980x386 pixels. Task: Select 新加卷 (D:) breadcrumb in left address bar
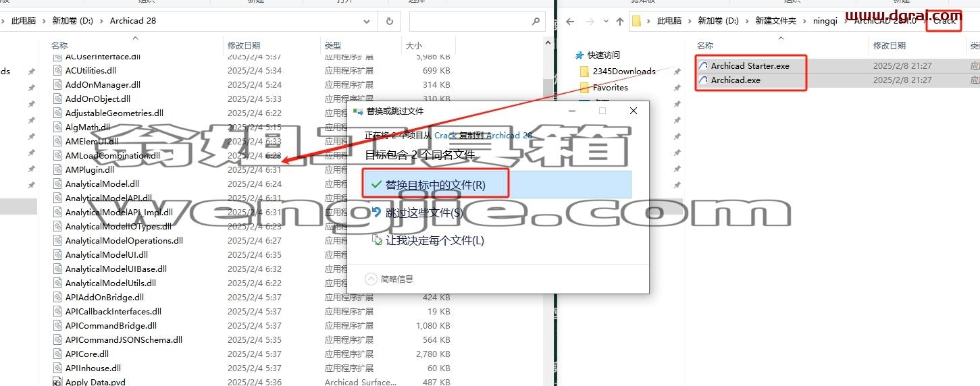point(72,21)
